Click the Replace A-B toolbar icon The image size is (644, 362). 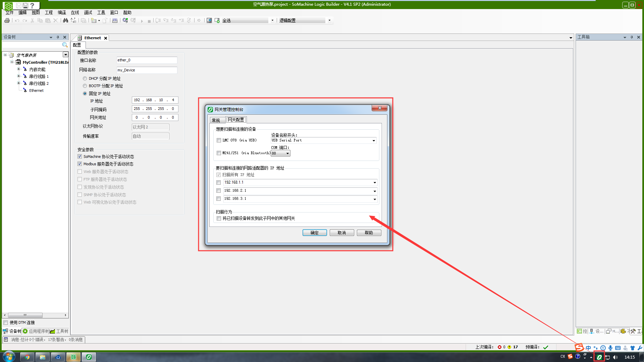pos(73,20)
